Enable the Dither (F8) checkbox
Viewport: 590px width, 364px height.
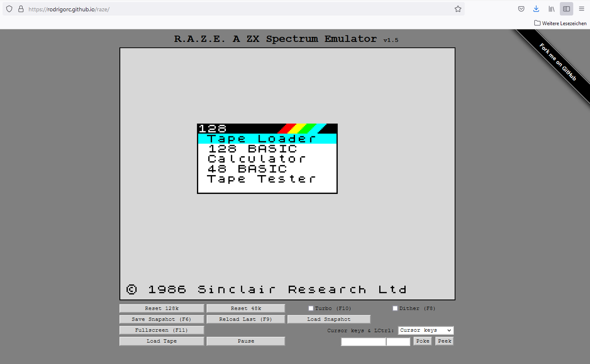coord(395,308)
